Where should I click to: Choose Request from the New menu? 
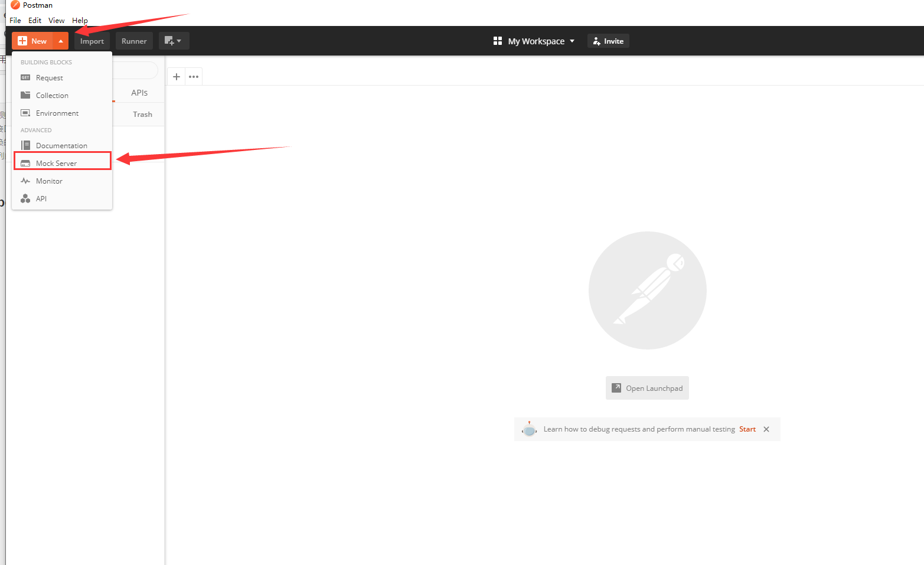point(62,78)
